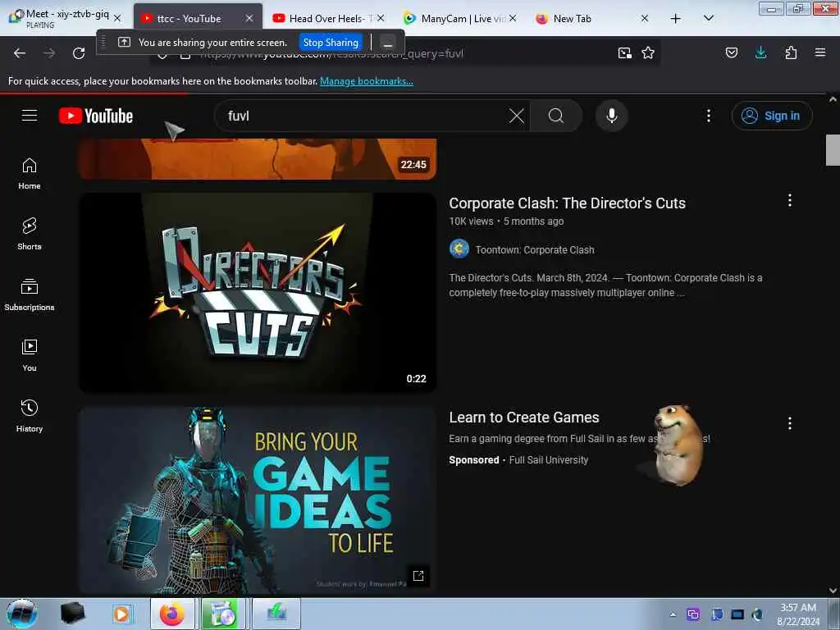Image resolution: width=840 pixels, height=630 pixels.
Task: Open Toontown: Corporate Clash channel name
Action: point(535,249)
